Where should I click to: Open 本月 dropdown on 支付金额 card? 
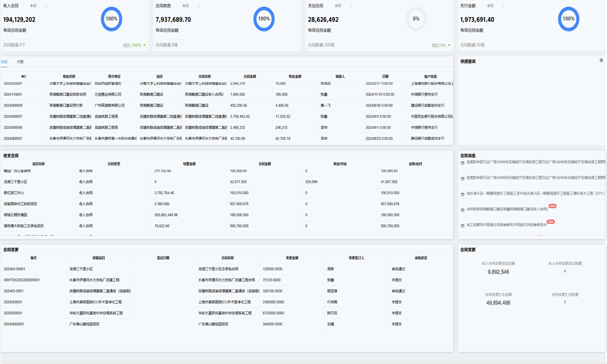(495, 6)
